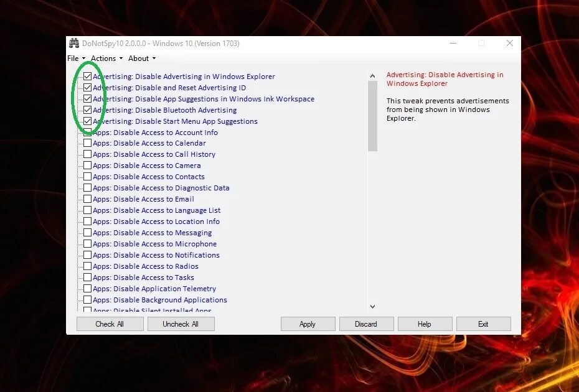Image resolution: width=579 pixels, height=392 pixels.
Task: Select 'Advertising: Disable Bluetooth Advertising' label text
Action: click(165, 110)
